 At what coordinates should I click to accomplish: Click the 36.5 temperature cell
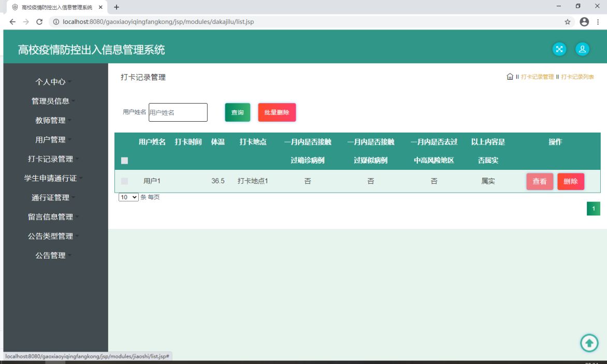(x=218, y=181)
